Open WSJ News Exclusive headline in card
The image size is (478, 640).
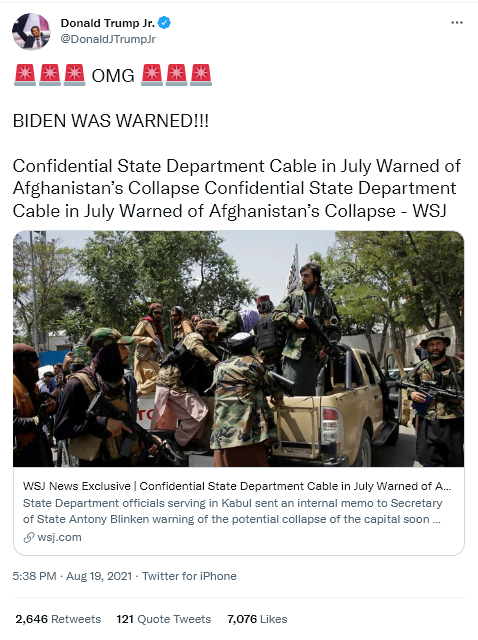pyautogui.click(x=237, y=486)
